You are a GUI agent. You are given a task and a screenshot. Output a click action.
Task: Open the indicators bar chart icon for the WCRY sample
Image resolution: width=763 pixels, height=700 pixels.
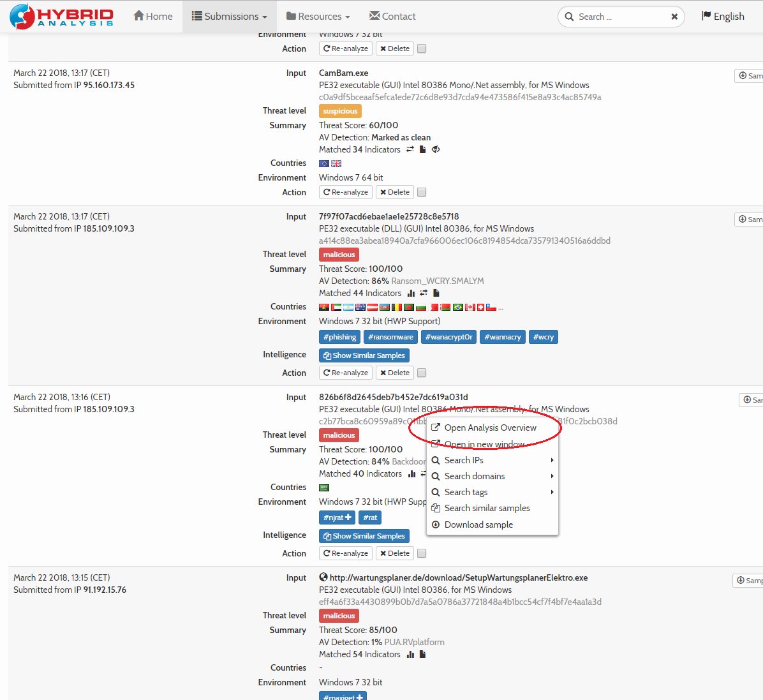(x=410, y=293)
